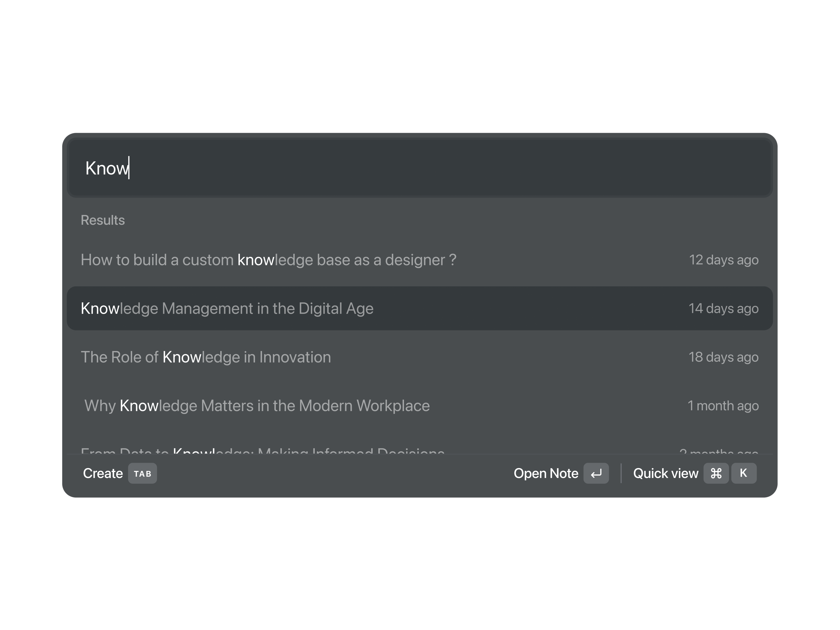
Task: Click the "14 days ago" timestamp
Action: coord(723,309)
